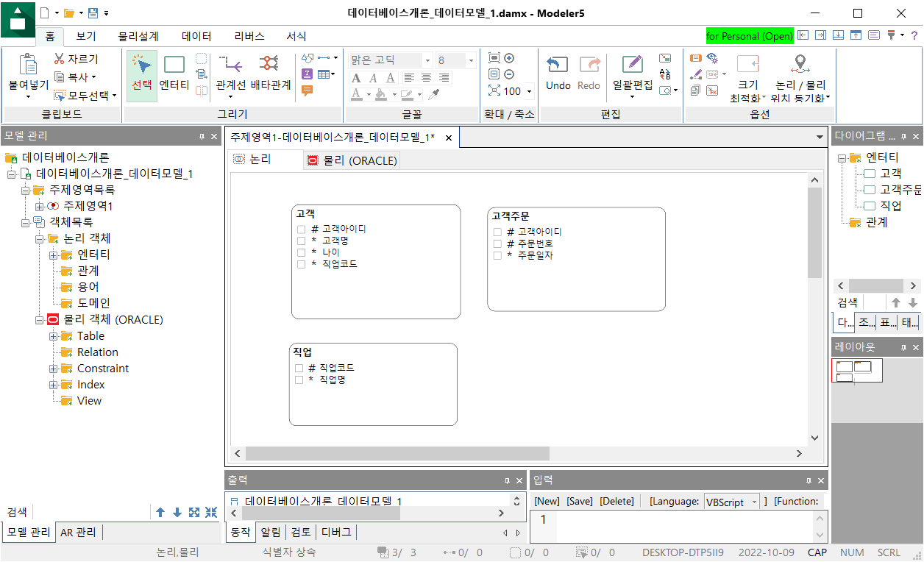Screen dimensions: 924x562
Task: Click the expand-all icon in 모델 관리
Action: click(x=194, y=512)
